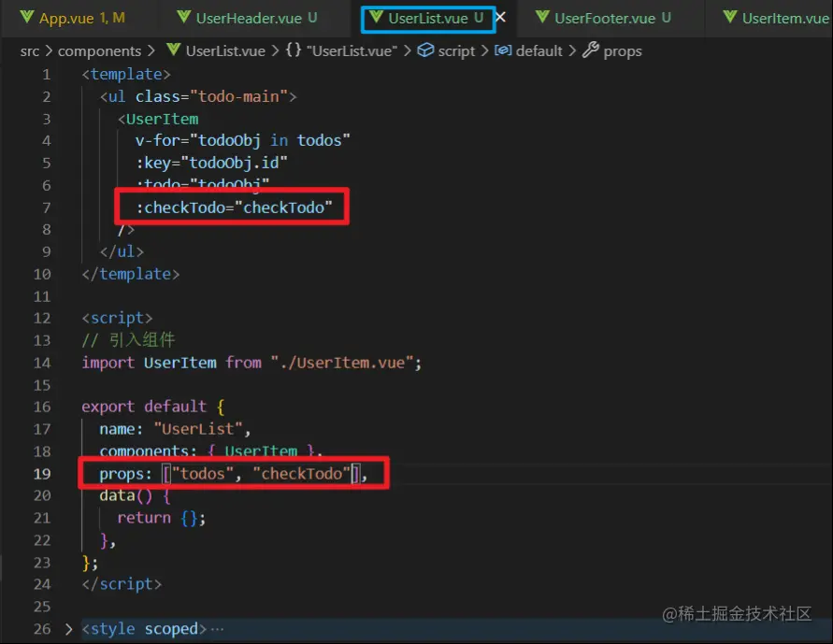Click the closing template tag
The width and height of the screenshot is (833, 644).
(x=131, y=274)
